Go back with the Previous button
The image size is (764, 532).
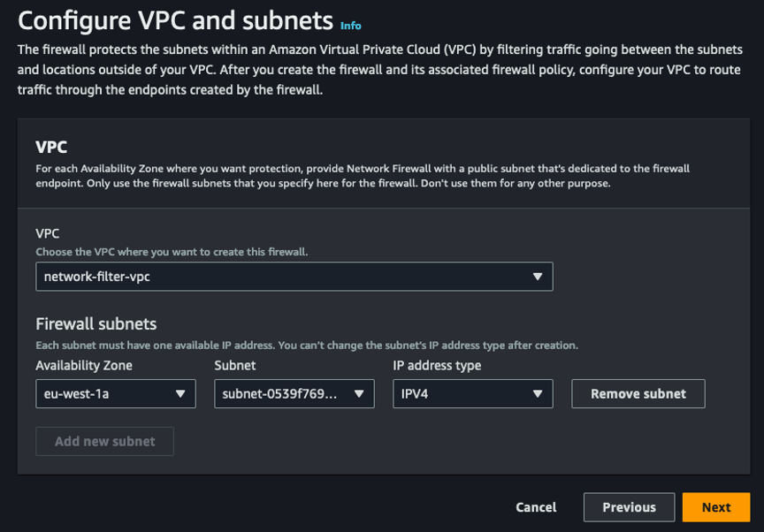629,507
